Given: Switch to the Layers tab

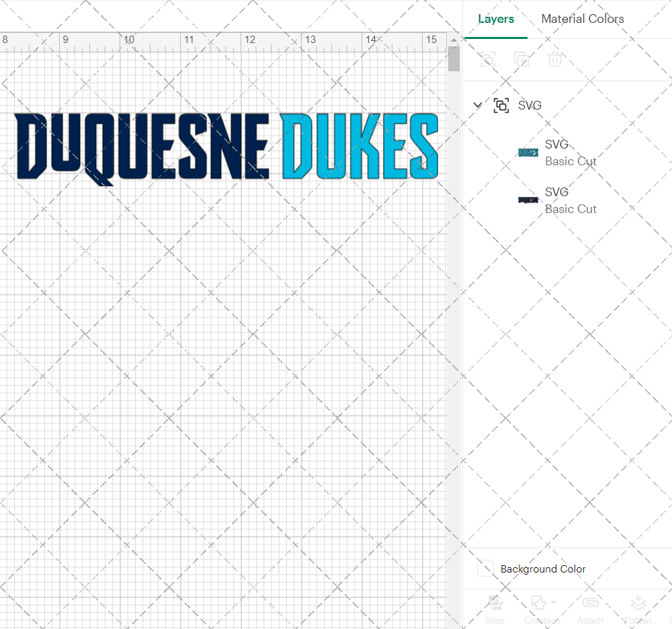Looking at the screenshot, I should tap(496, 19).
